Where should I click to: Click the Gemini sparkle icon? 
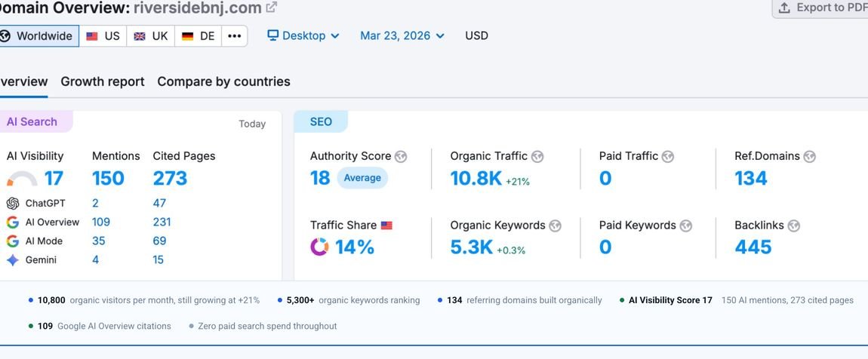[x=13, y=260]
